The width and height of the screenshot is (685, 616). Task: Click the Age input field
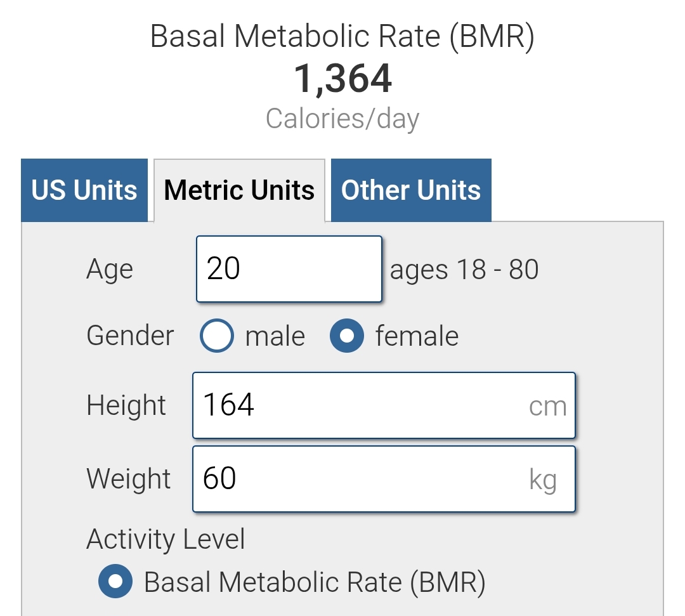pos(289,269)
